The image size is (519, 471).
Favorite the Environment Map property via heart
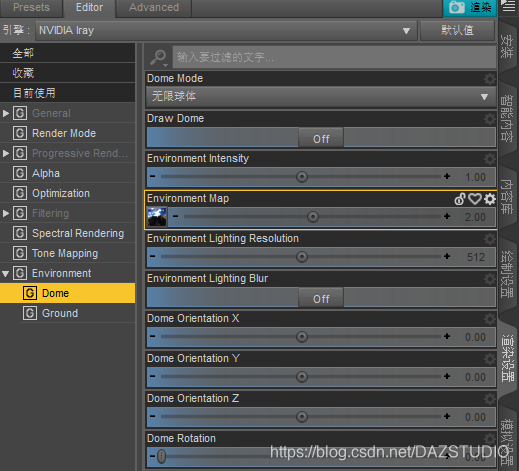coord(475,199)
